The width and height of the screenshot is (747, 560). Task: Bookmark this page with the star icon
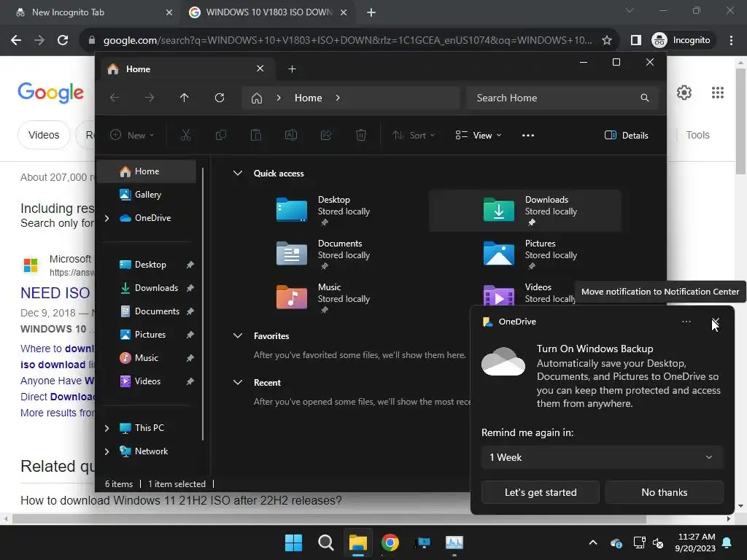tap(606, 41)
